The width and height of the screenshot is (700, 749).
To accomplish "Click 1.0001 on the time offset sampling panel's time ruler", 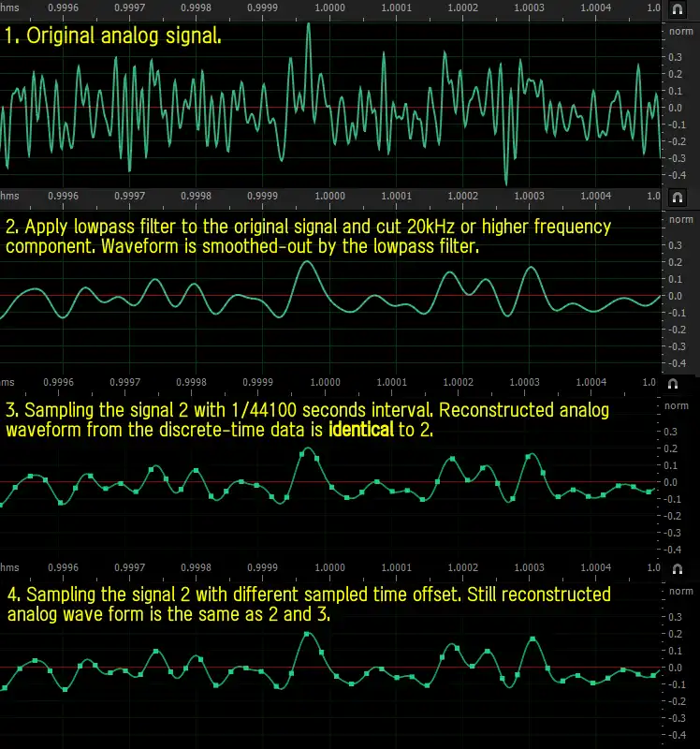I will 396,567.
